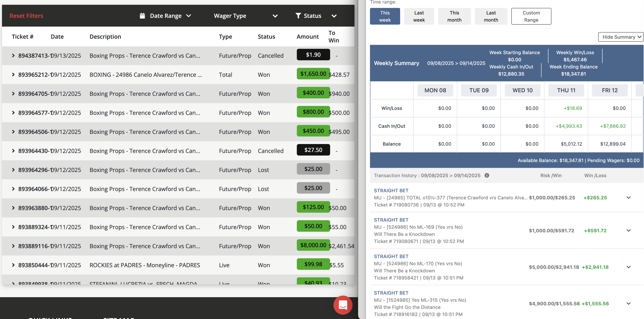The width and height of the screenshot is (644, 319).
Task: Select the WED 10 day button
Action: pos(522,90)
